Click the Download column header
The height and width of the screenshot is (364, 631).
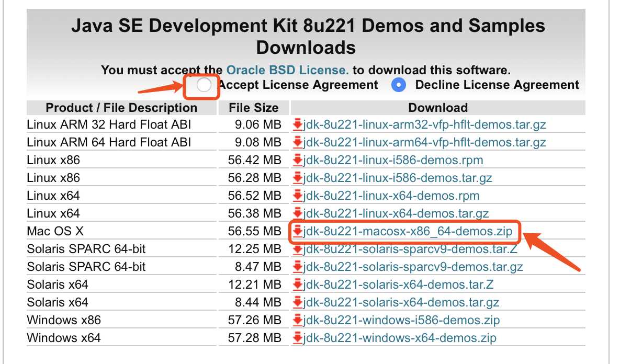[438, 108]
